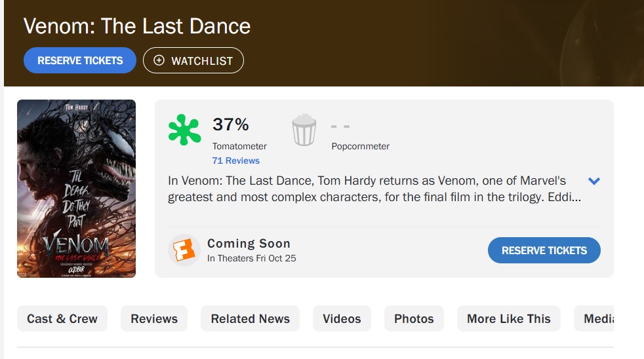Open Related News section
This screenshot has width=644, height=359.
tap(250, 319)
